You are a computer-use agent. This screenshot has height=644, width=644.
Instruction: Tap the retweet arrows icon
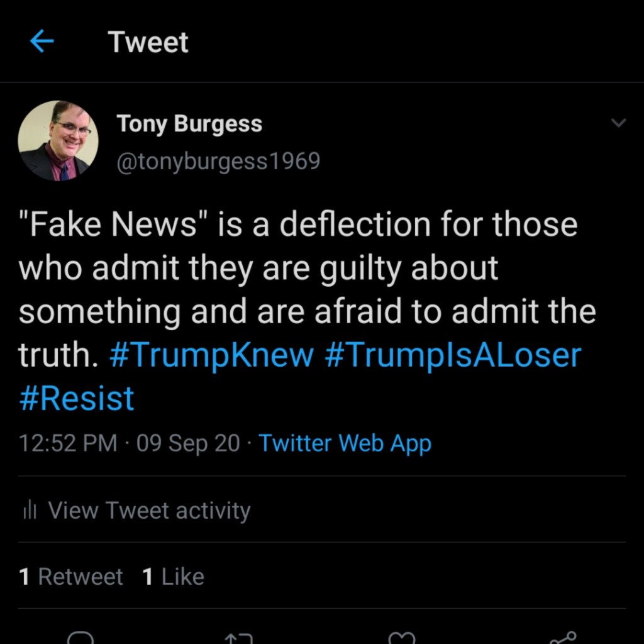point(239,639)
